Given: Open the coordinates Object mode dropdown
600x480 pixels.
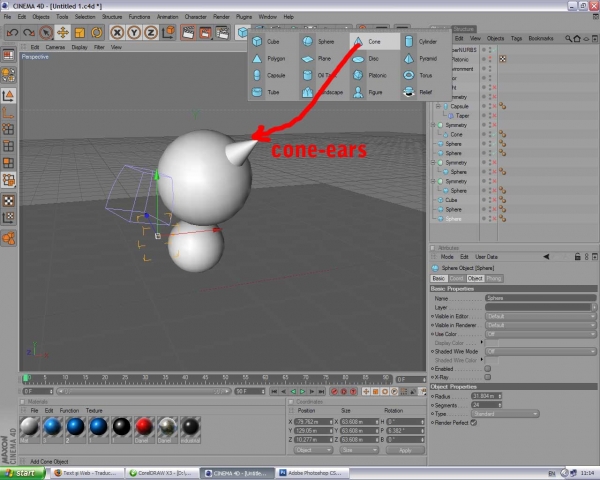Looking at the screenshot, I should pyautogui.click(x=313, y=450).
